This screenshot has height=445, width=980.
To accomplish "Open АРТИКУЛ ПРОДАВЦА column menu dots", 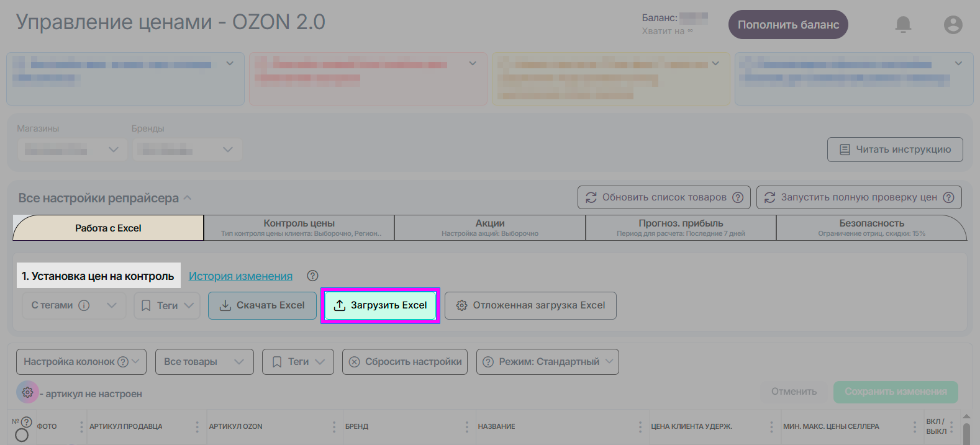I will 197,427.
